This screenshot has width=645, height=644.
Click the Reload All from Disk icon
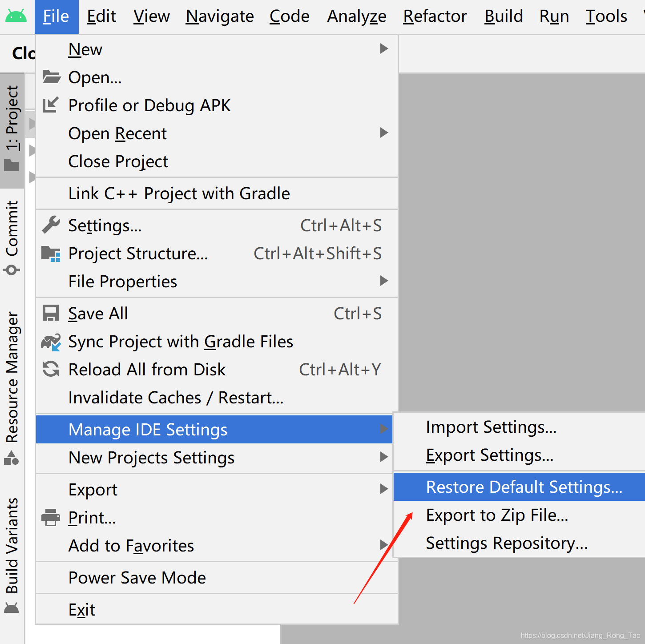(x=51, y=369)
